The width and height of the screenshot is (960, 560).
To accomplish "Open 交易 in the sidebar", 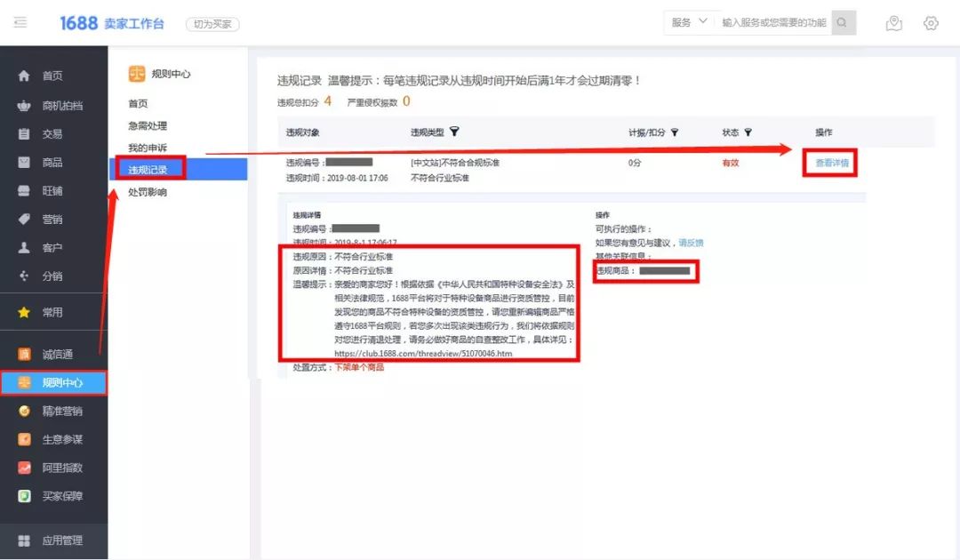I will click(54, 133).
